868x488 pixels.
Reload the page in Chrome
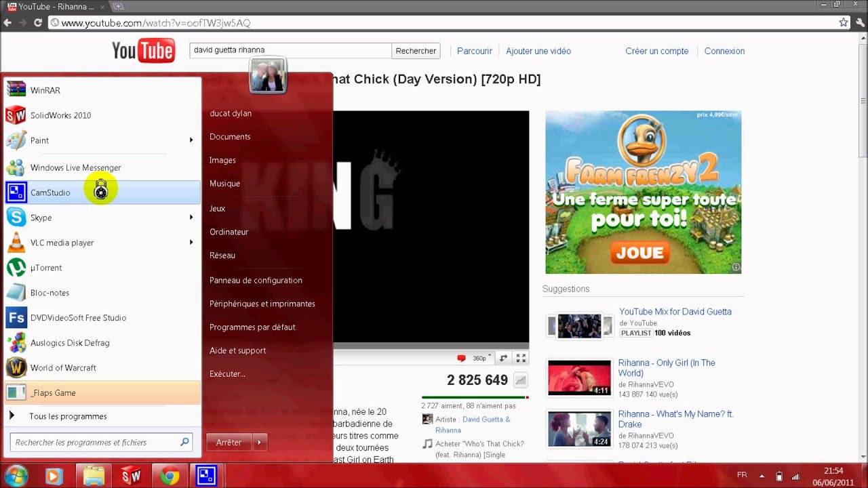pos(37,22)
